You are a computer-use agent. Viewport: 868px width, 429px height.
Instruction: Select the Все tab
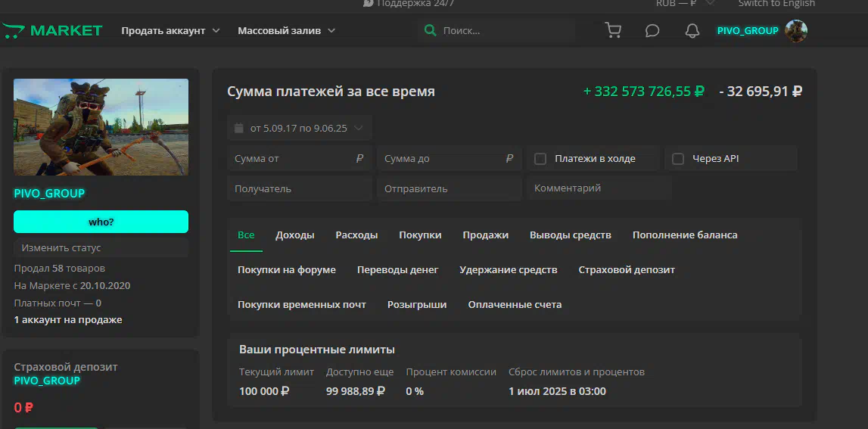[246, 235]
